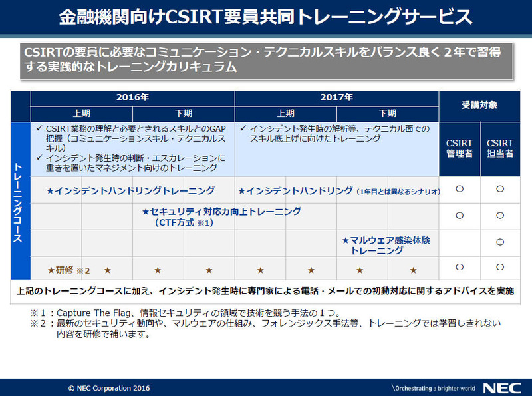Click the 2017年 column header

[336, 98]
